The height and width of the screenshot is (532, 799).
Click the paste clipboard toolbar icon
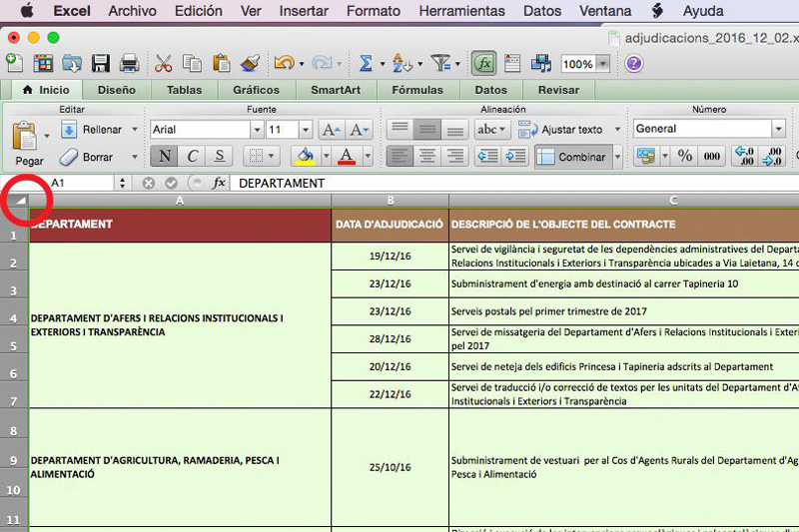tap(221, 64)
